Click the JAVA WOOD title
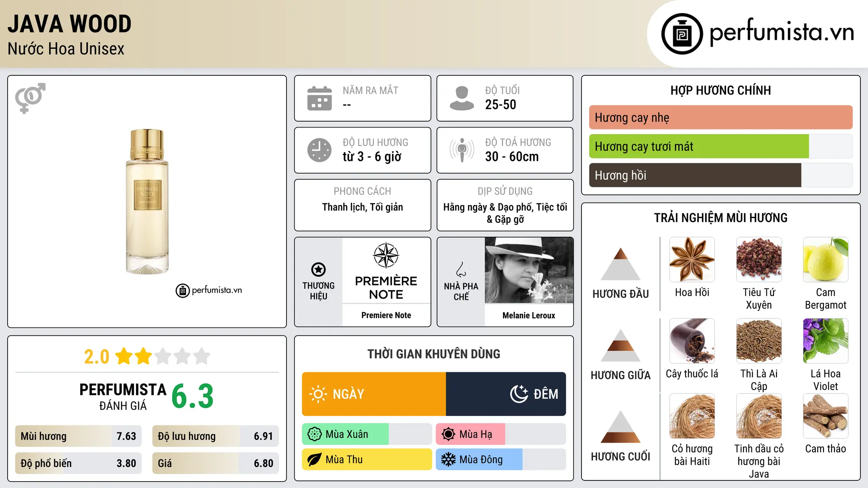868x488 pixels. pos(70,24)
